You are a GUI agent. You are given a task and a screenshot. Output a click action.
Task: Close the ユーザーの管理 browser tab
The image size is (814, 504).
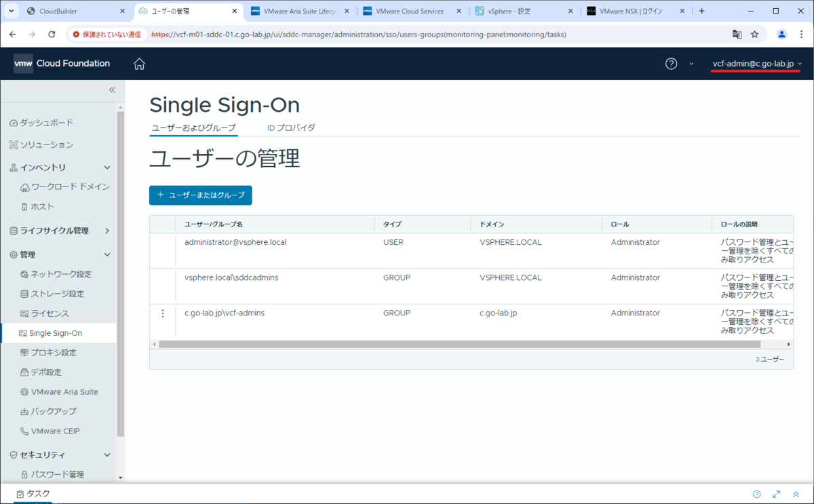coord(233,11)
